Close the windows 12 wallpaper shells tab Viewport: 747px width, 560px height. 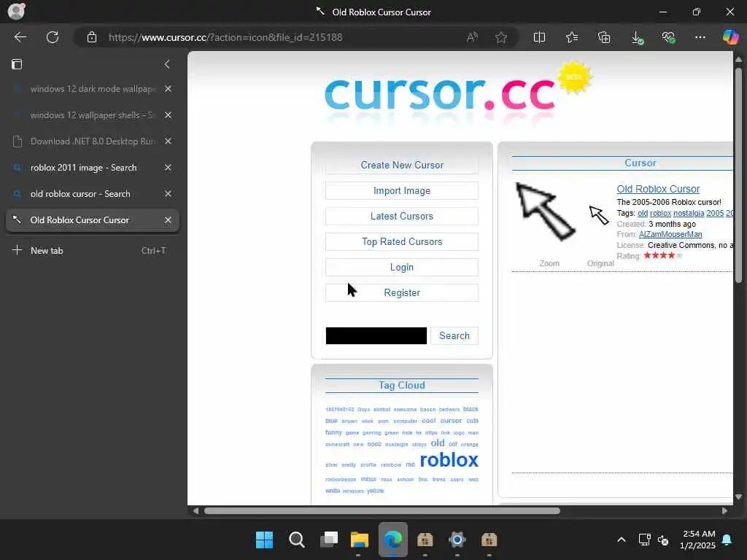(x=168, y=114)
